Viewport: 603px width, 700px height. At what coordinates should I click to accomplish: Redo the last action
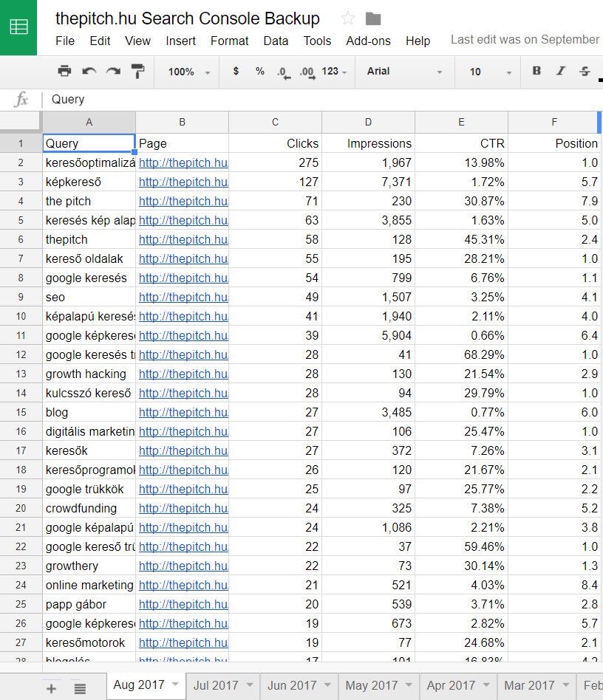pos(114,71)
